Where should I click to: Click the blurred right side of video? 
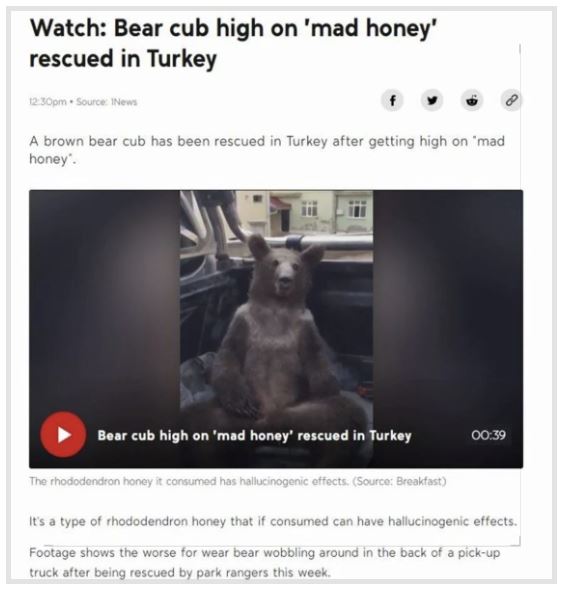(448, 302)
